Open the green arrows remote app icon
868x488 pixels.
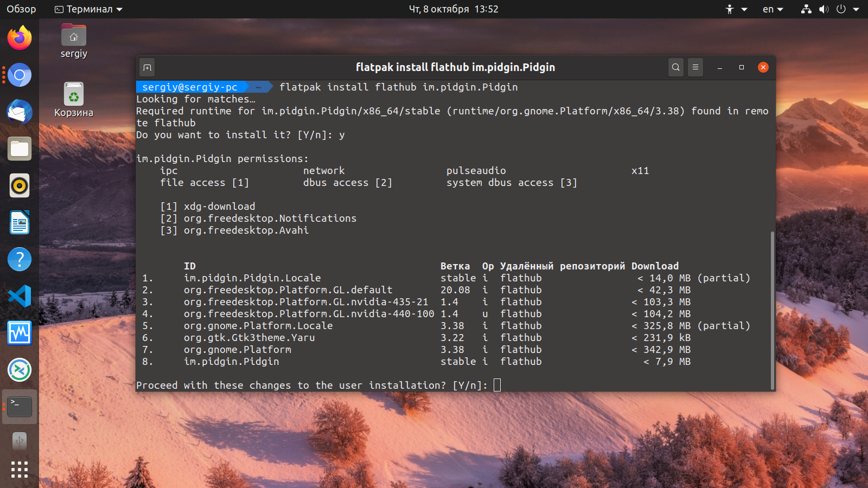point(20,370)
